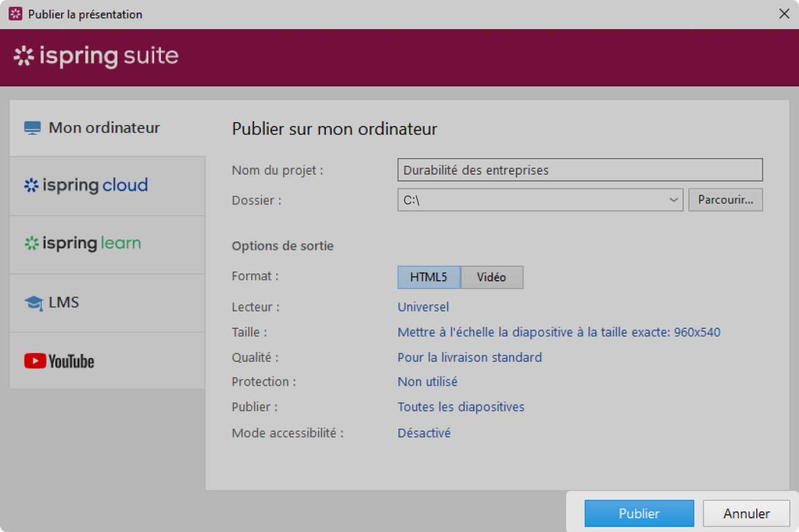Switch output format to Vidéo
This screenshot has width=799, height=532.
click(491, 277)
